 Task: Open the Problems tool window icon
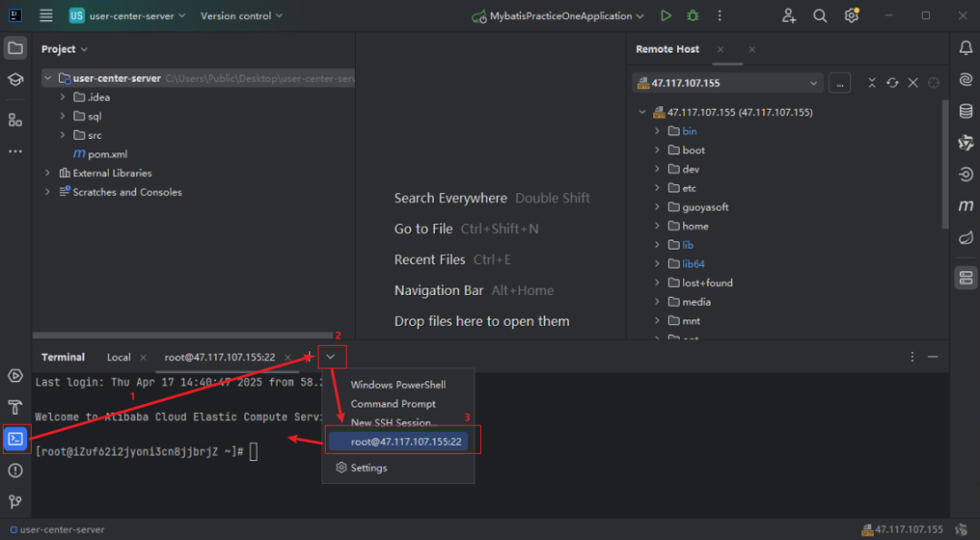point(15,470)
